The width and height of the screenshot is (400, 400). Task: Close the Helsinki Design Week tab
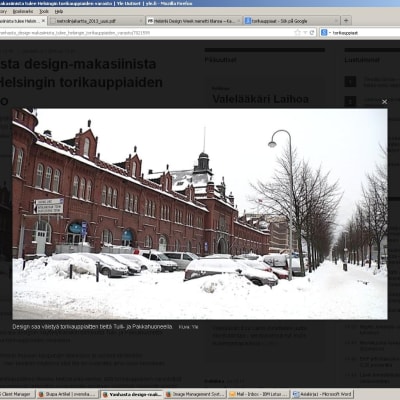tap(238, 21)
